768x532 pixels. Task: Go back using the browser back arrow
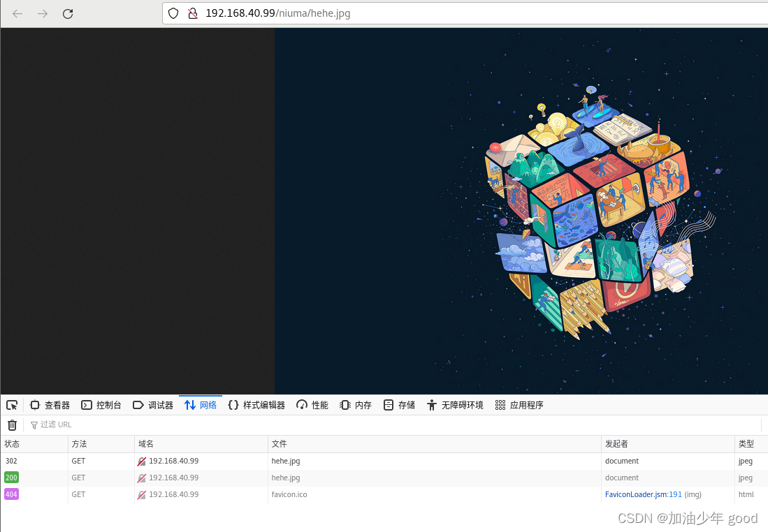[17, 14]
